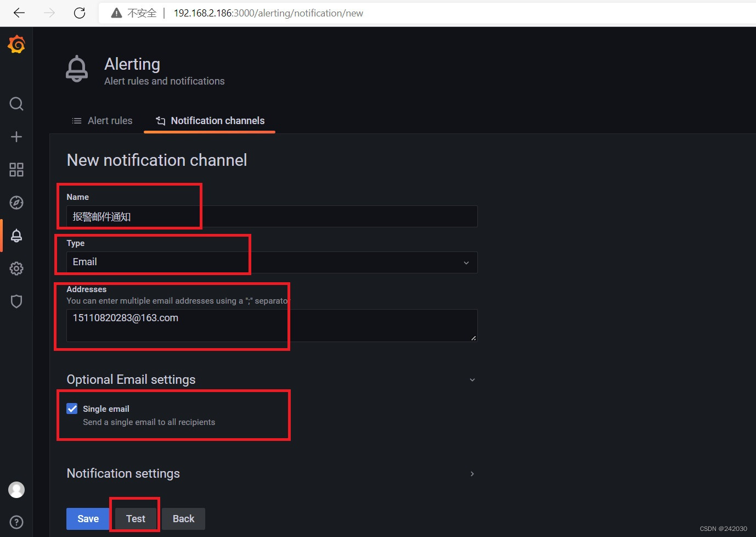The image size is (756, 537).
Task: Open the user profile avatar
Action: tap(16, 490)
